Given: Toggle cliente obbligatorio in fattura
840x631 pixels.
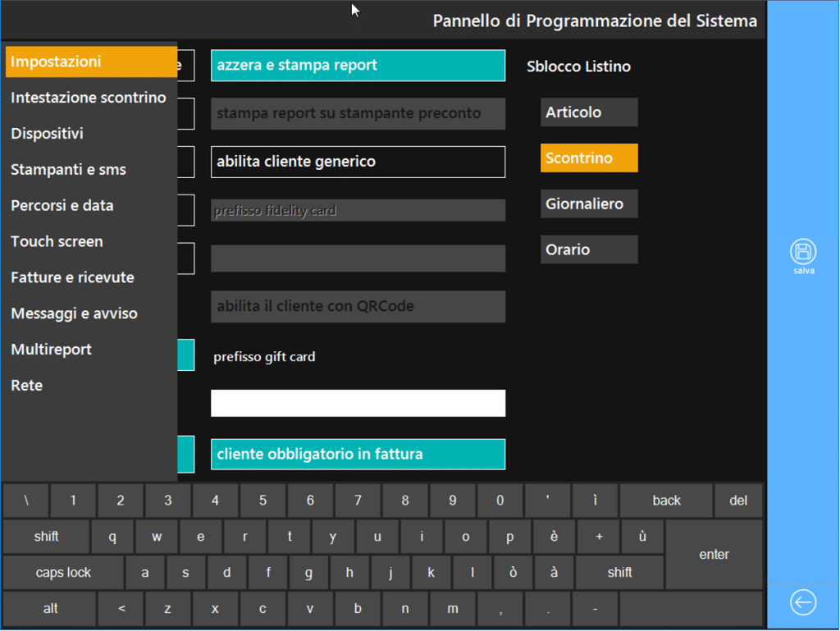Looking at the screenshot, I should pyautogui.click(x=358, y=455).
